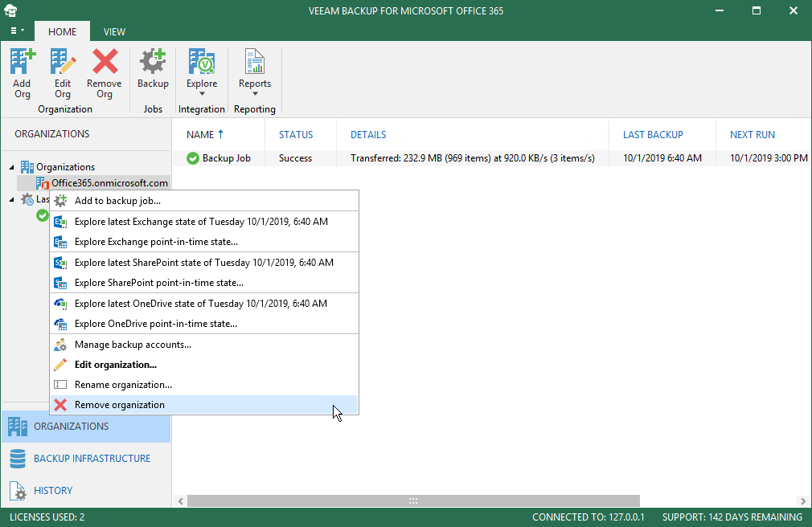
Task: Click the gear icon for Add to backup job
Action: tap(60, 200)
